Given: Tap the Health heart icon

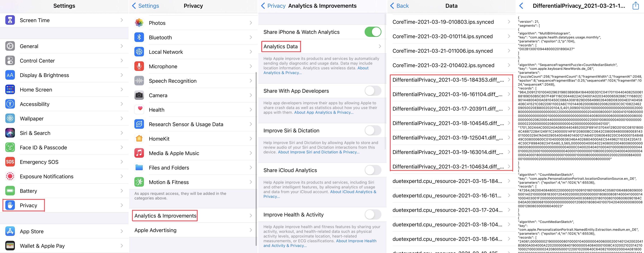Looking at the screenshot, I should coord(139,110).
